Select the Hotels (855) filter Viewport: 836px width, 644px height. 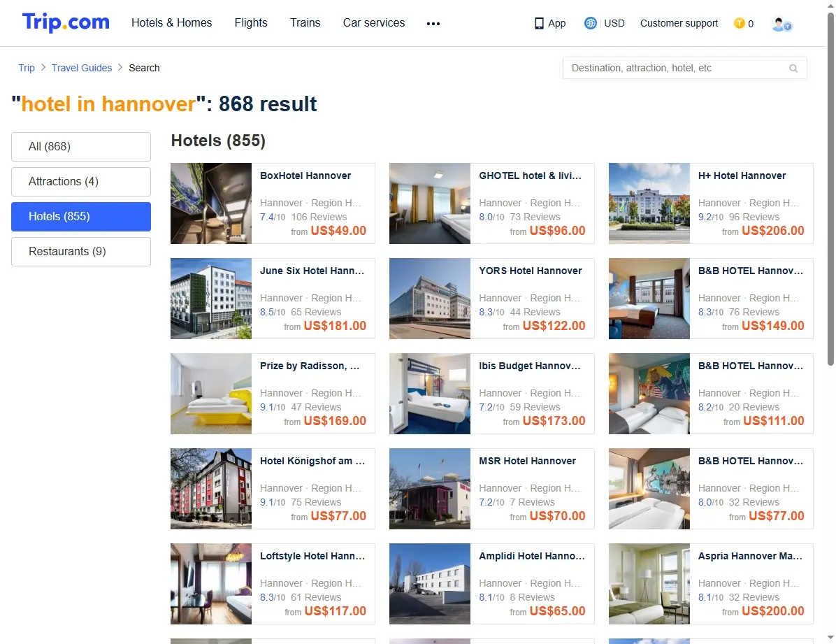pyautogui.click(x=81, y=217)
